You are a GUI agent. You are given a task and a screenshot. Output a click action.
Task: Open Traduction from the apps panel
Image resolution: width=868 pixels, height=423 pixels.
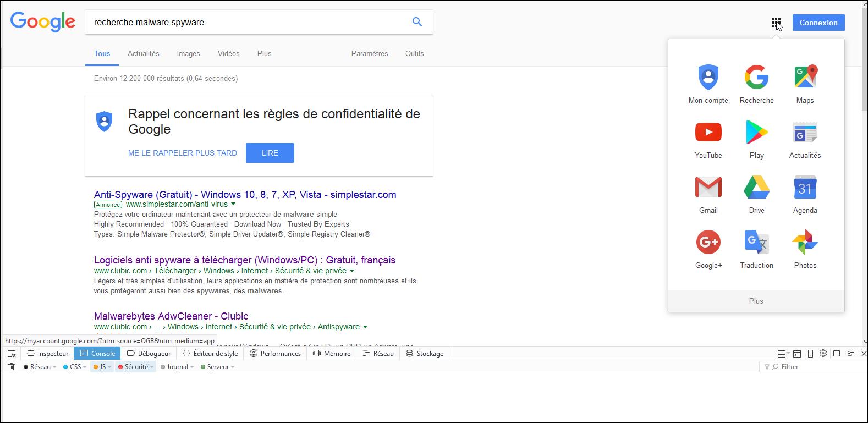click(x=757, y=249)
